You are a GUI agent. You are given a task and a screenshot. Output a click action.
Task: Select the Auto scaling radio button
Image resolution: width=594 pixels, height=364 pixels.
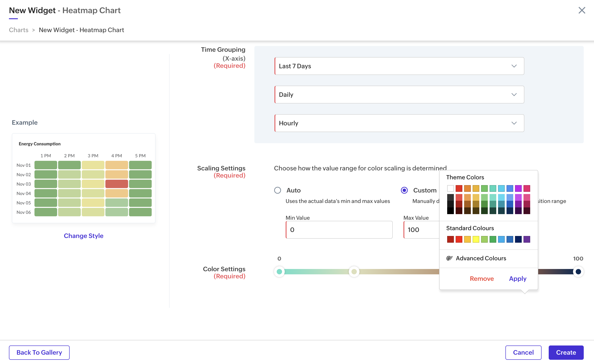pos(277,190)
